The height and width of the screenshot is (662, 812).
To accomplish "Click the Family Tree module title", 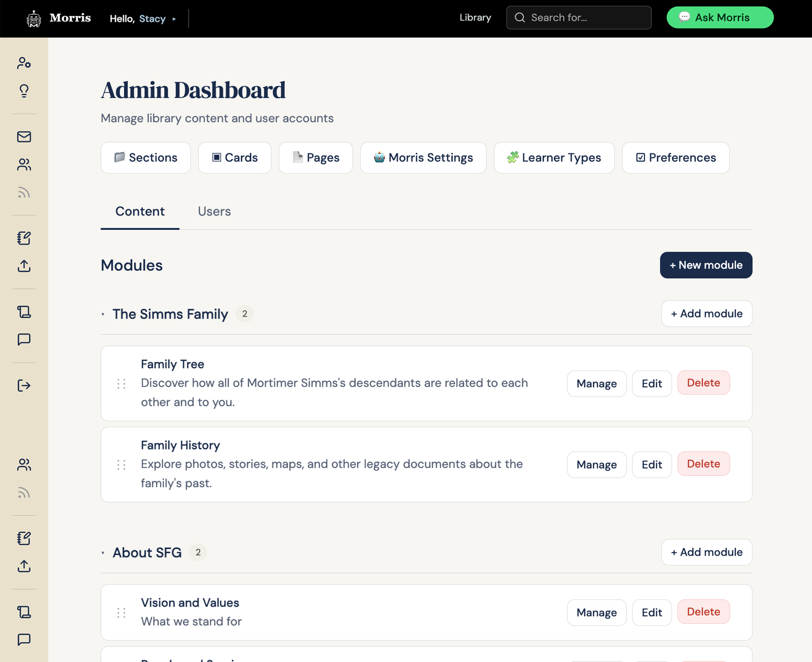I will click(173, 364).
